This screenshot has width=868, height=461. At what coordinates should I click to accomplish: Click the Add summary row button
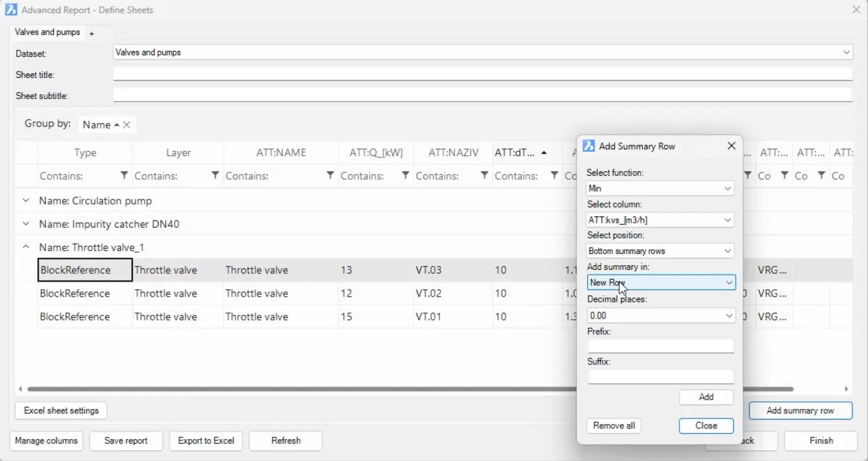800,411
